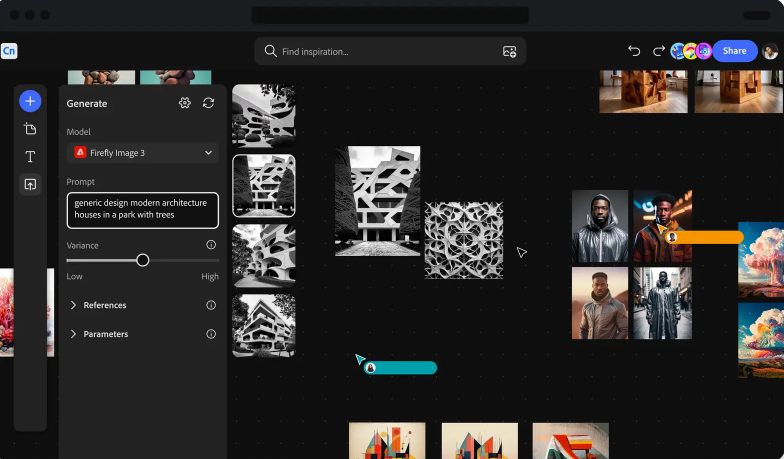Click the Find inspiration search field
The width and height of the screenshot is (784, 459).
coord(390,51)
